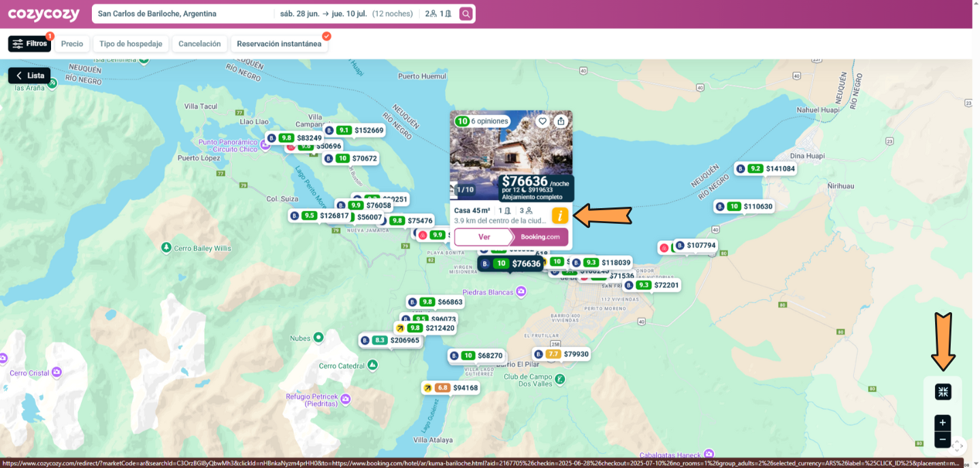Image resolution: width=980 pixels, height=468 pixels.
Task: Edit the San Carlos de Bariloche destination field
Action: click(x=182, y=14)
